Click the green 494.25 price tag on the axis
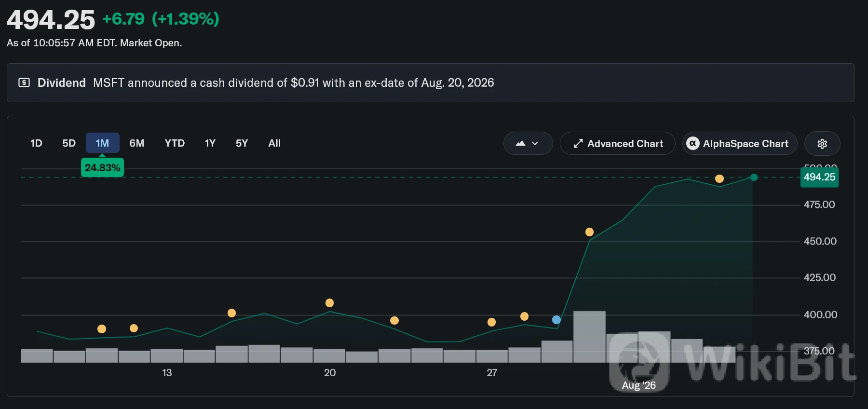The width and height of the screenshot is (868, 409). pos(819,177)
